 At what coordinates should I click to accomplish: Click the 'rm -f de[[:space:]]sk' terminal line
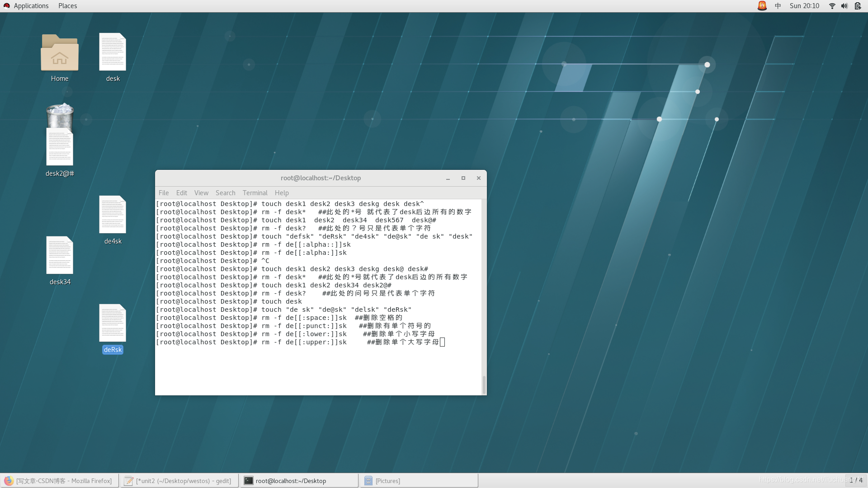(x=279, y=318)
